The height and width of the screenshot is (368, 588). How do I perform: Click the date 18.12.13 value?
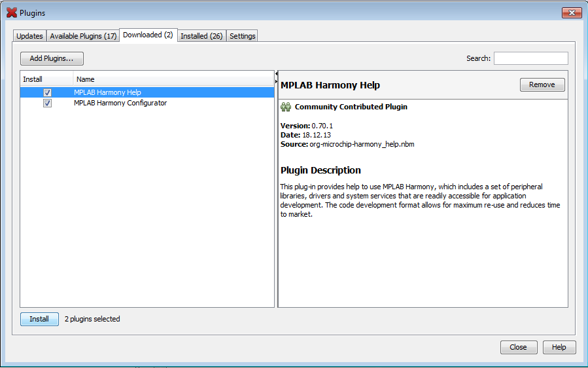coord(317,135)
